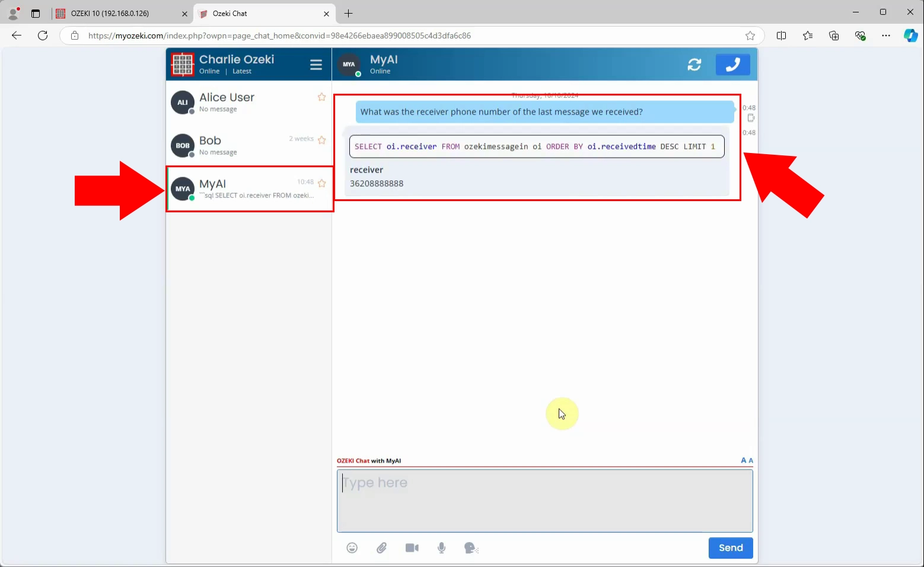Start a video message with the camera icon
Viewport: 924px width, 567px height.
pos(412,547)
